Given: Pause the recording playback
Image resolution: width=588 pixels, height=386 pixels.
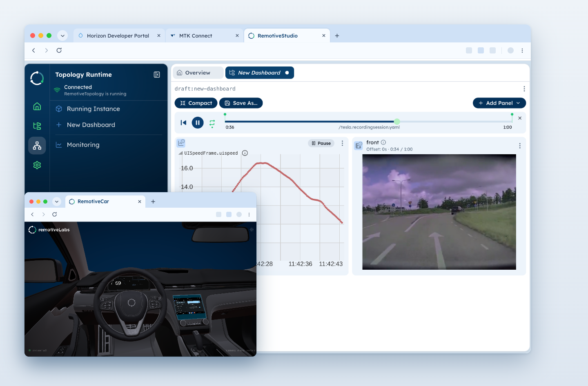Looking at the screenshot, I should point(198,123).
